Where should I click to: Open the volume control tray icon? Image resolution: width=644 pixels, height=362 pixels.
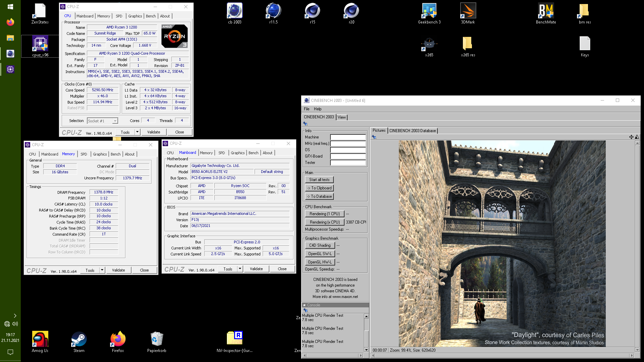pos(15,324)
